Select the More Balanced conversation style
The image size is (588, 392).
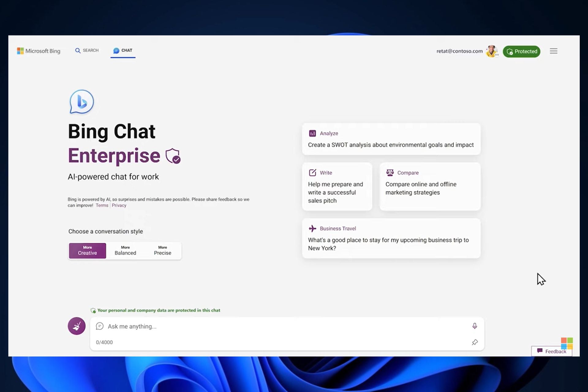[125, 251]
